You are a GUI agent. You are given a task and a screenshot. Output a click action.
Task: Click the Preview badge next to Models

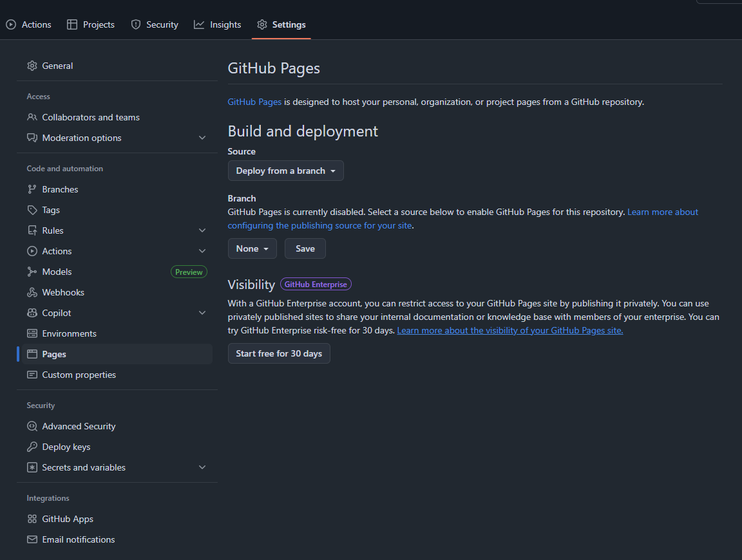point(189,272)
